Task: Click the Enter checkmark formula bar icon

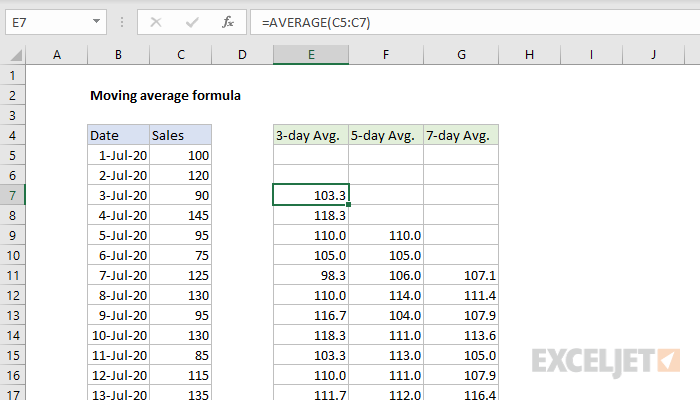Action: pos(192,22)
